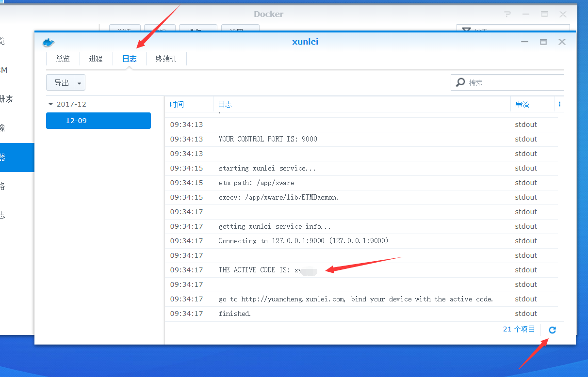
Task: Select log row 'execv: /app/xware/lib/ETMDaemon.'
Action: [x=361, y=197]
